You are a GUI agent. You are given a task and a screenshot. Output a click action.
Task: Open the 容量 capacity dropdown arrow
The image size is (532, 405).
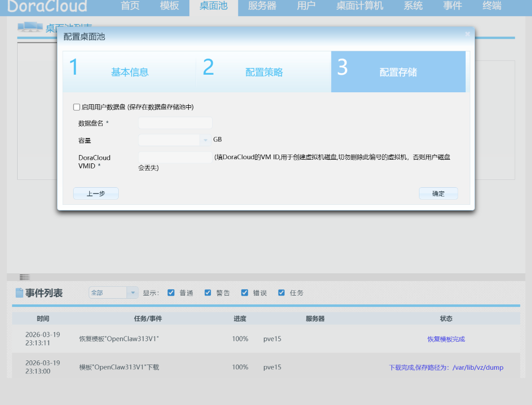(x=205, y=140)
